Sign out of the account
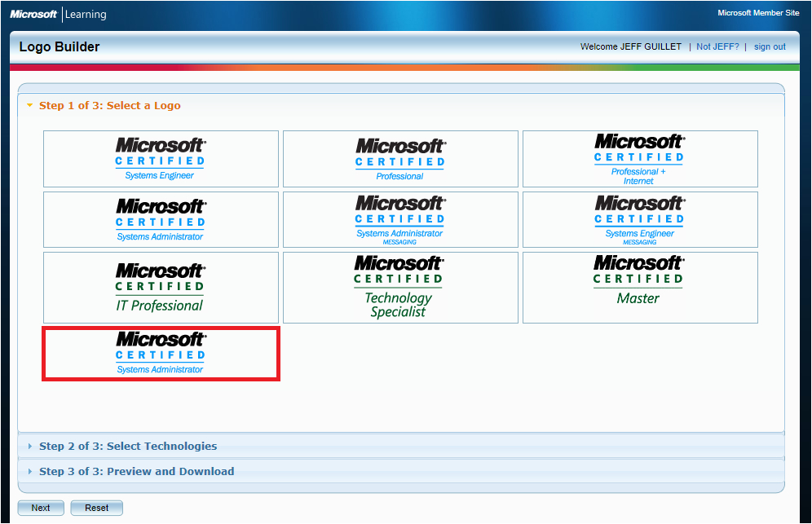The width and height of the screenshot is (812, 524). tap(770, 47)
